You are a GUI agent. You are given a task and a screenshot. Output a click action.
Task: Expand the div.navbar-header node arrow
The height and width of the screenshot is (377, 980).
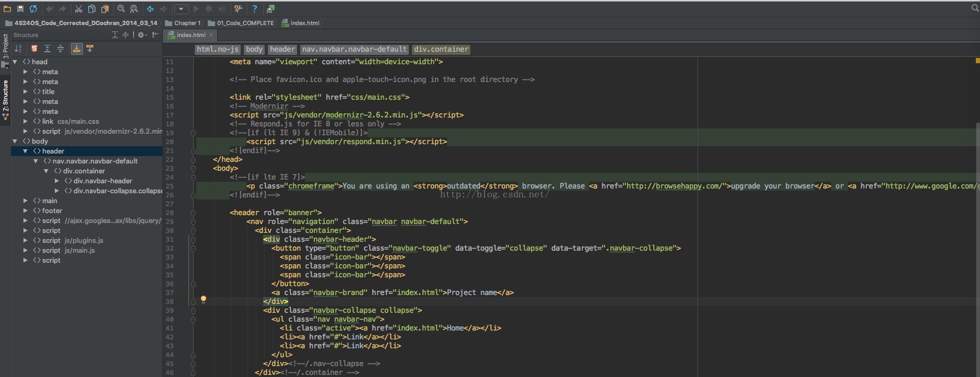[56, 181]
